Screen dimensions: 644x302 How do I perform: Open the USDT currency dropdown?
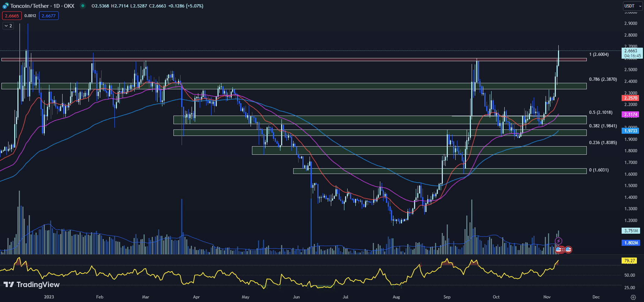[x=633, y=6]
